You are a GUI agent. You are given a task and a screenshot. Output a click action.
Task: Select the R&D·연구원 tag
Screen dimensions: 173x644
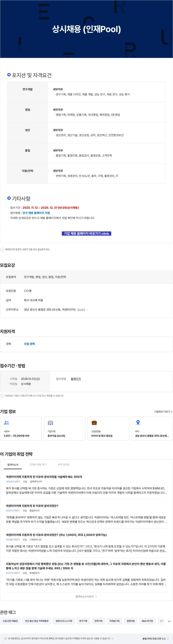pos(147,621)
